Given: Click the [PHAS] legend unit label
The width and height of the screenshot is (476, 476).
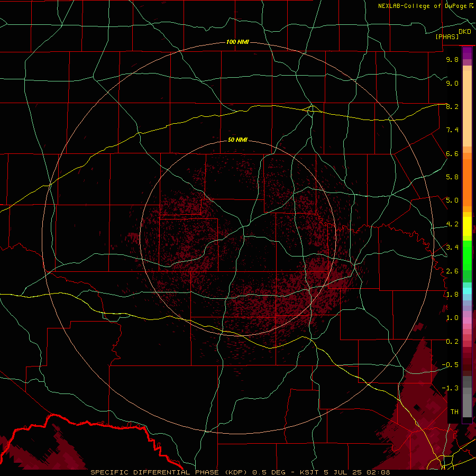Looking at the screenshot, I should click(x=447, y=36).
